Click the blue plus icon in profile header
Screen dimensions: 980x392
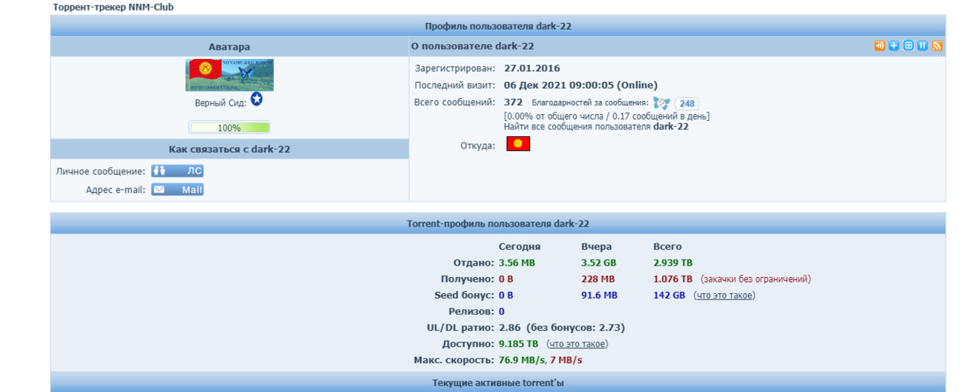894,46
